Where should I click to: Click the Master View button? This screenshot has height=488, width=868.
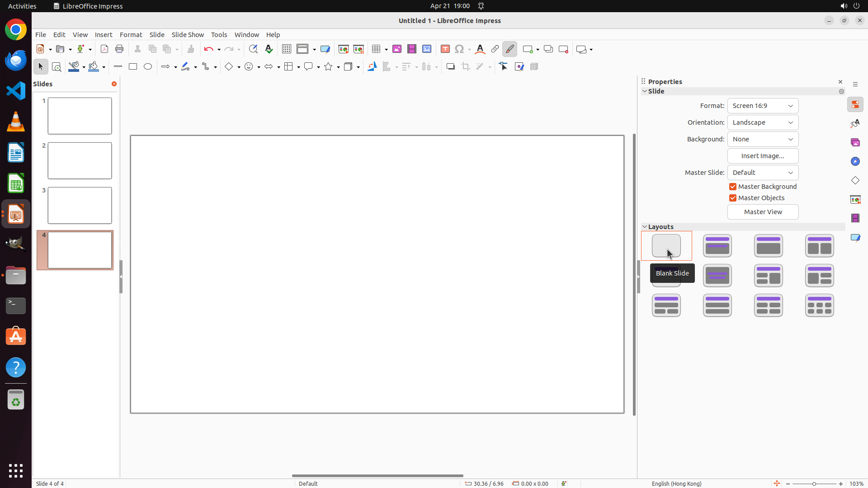(x=763, y=212)
